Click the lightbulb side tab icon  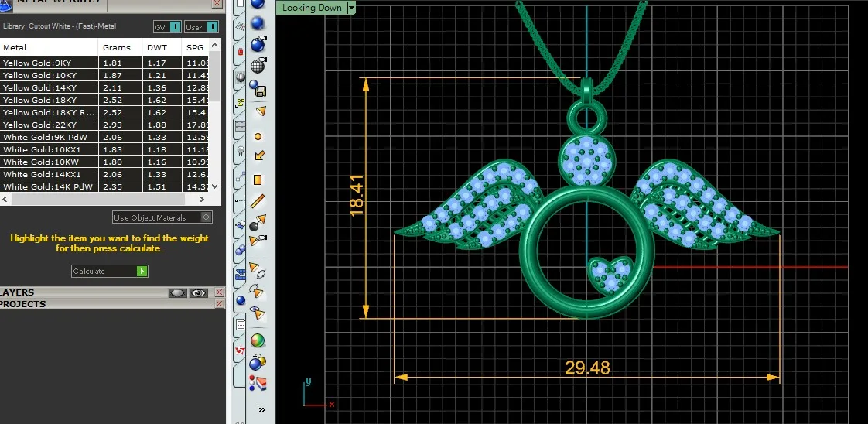click(241, 151)
